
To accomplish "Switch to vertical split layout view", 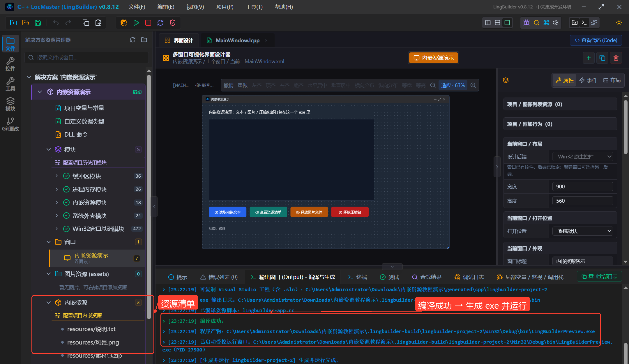I will [x=488, y=23].
